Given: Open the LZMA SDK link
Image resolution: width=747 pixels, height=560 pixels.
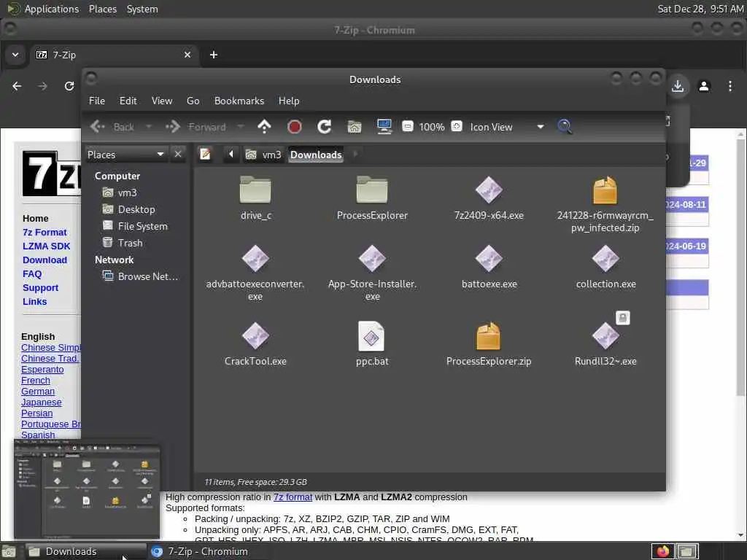Looking at the screenshot, I should coord(46,246).
